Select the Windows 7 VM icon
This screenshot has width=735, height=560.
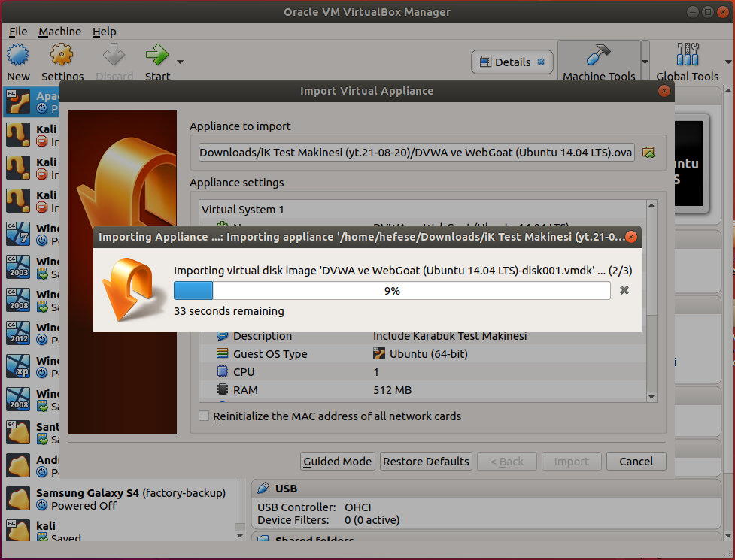pos(18,234)
